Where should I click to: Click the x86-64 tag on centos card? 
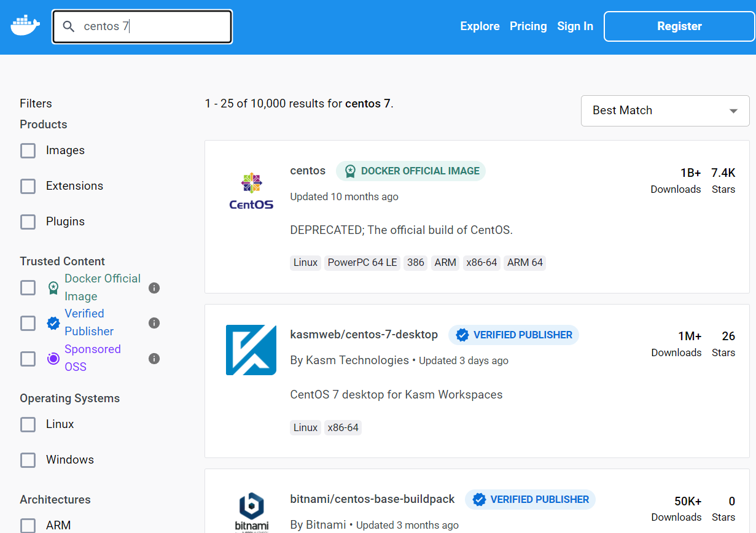481,263
